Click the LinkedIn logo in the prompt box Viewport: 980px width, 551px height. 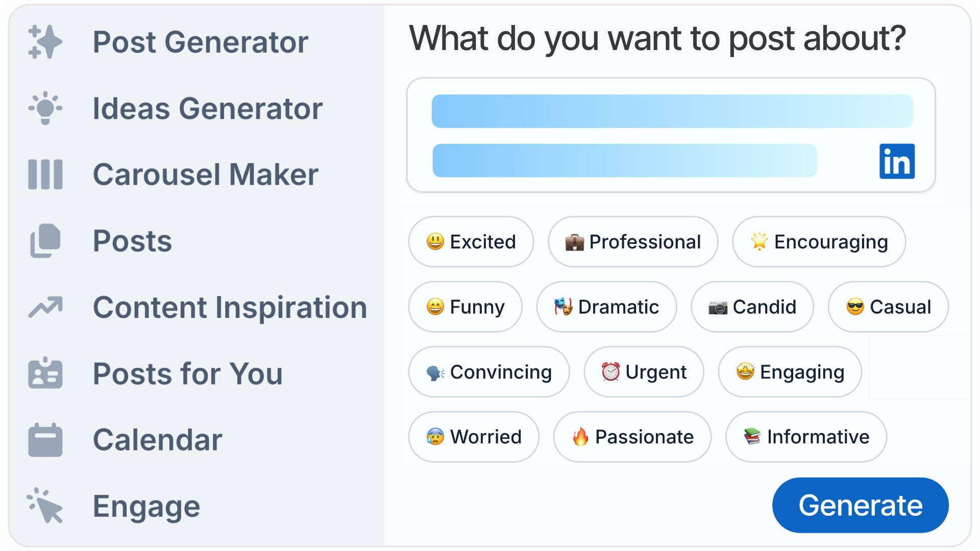898,162
